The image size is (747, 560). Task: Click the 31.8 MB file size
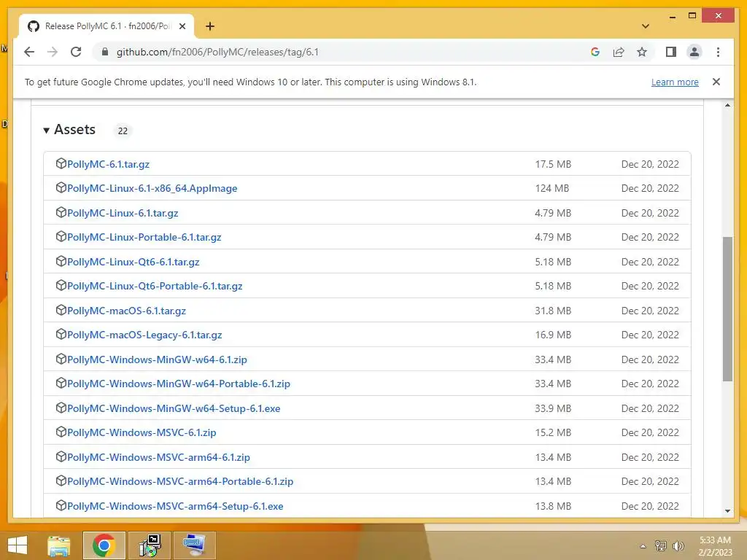553,311
